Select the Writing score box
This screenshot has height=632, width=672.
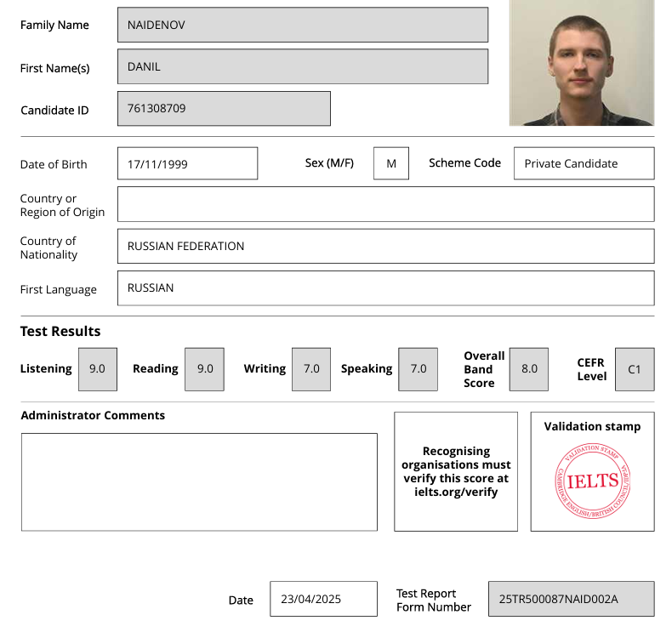[311, 369]
